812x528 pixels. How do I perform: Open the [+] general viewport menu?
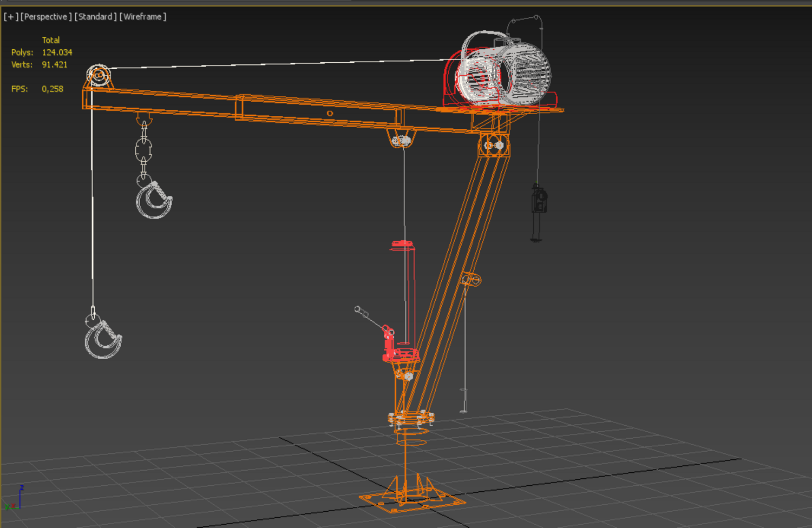click(11, 17)
